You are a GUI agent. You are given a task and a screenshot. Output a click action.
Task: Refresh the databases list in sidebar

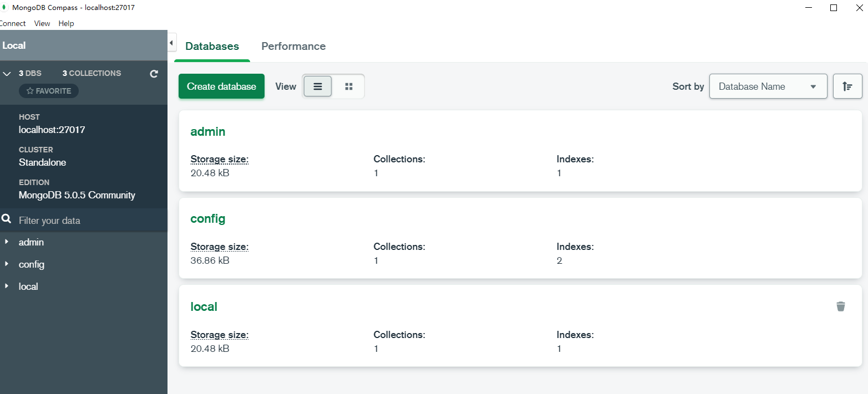point(154,74)
